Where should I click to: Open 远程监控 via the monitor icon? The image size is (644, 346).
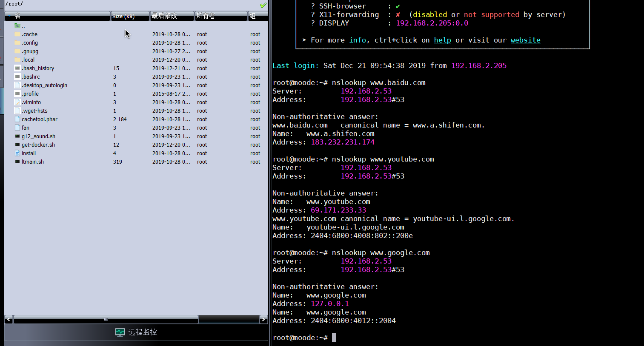click(120, 332)
